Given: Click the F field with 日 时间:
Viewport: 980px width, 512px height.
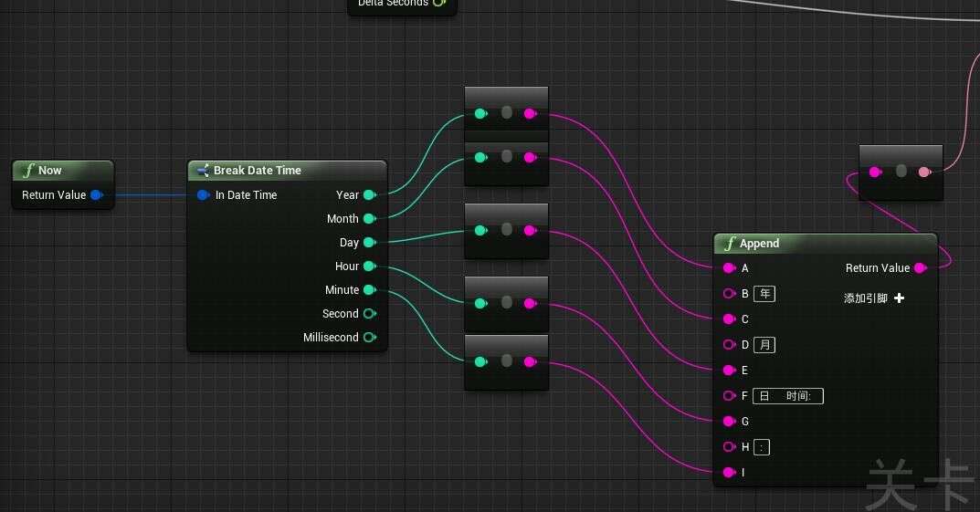Looking at the screenshot, I should [x=788, y=395].
